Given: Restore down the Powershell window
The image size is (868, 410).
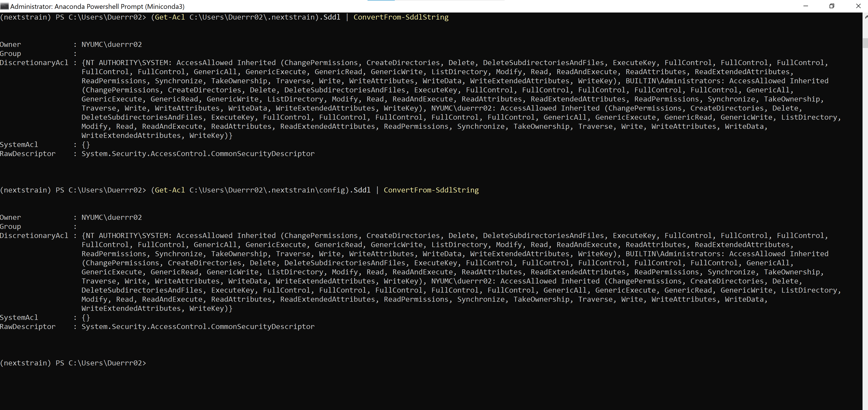Looking at the screenshot, I should (x=832, y=6).
